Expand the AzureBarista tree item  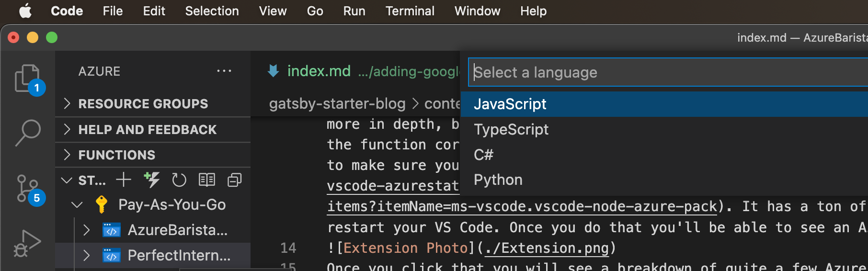[x=87, y=230]
